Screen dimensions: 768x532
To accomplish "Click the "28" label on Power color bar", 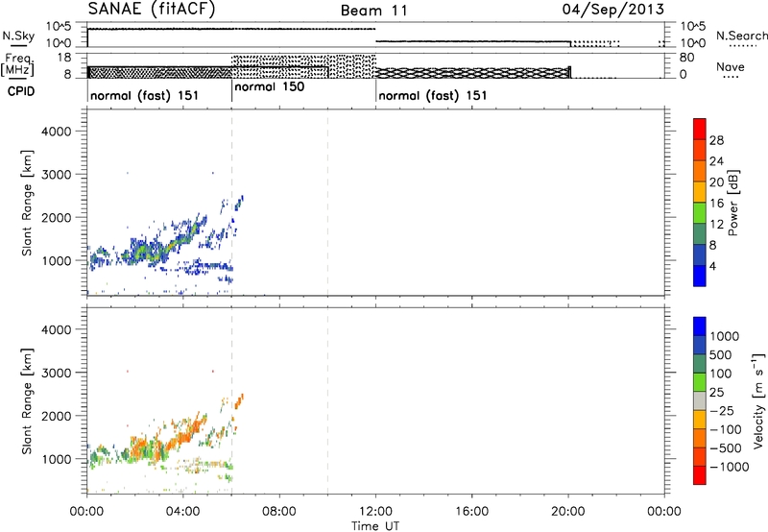I will coord(716,140).
